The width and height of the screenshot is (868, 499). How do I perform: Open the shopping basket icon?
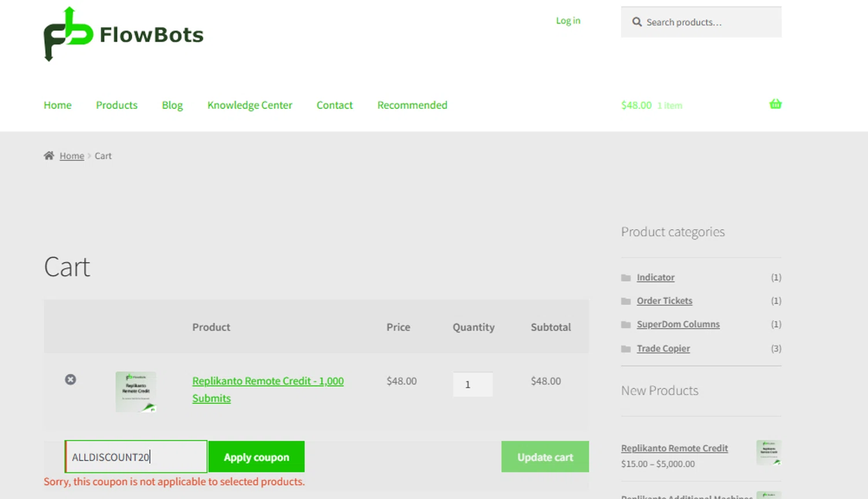click(x=775, y=104)
